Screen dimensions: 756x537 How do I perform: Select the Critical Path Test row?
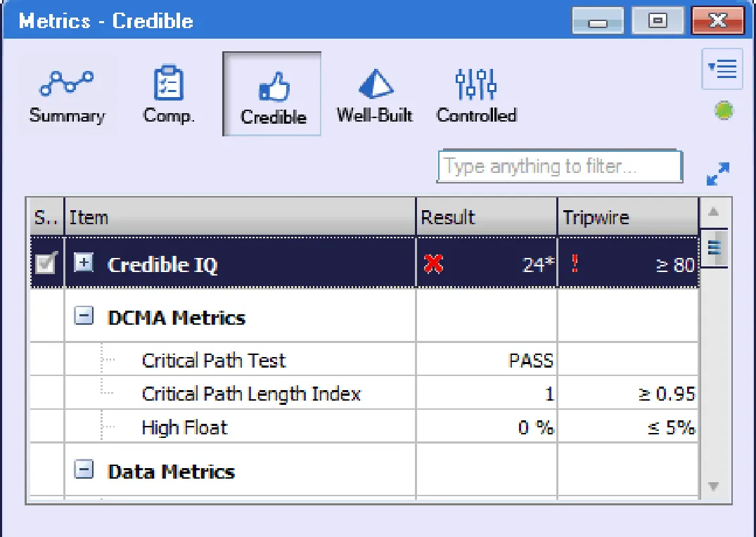coord(364,360)
